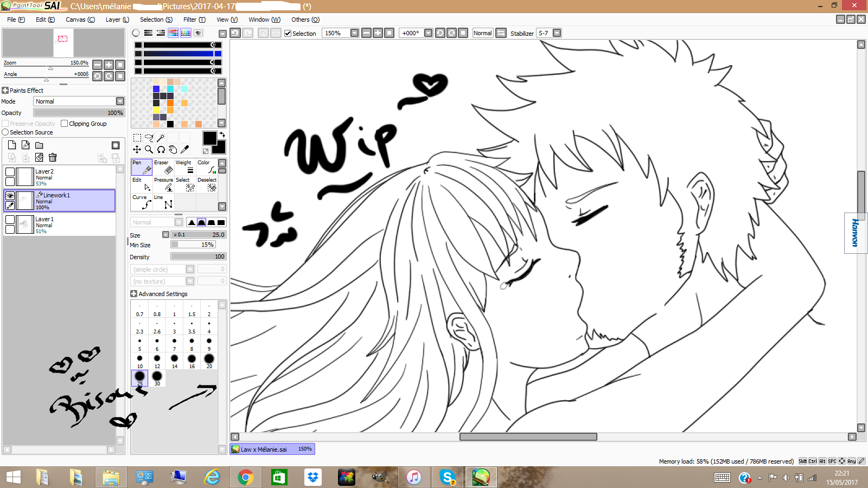Screen dimensions: 868x488
Task: Open the Canvas menu
Action: (80, 20)
